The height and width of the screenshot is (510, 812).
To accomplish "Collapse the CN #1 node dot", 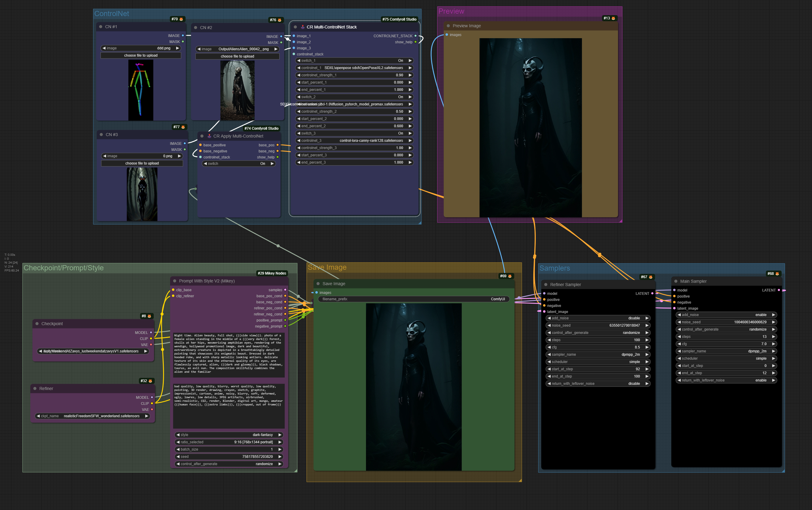I will point(100,27).
